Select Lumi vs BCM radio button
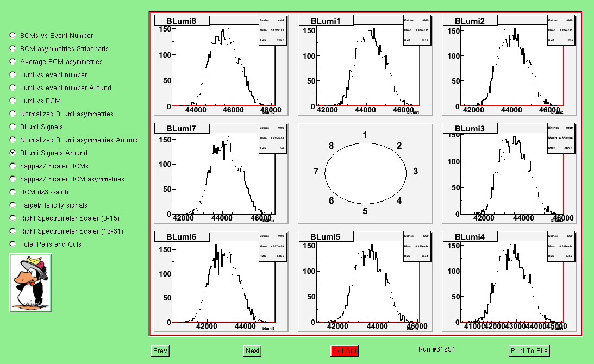This screenshot has width=594, height=364. (x=12, y=101)
